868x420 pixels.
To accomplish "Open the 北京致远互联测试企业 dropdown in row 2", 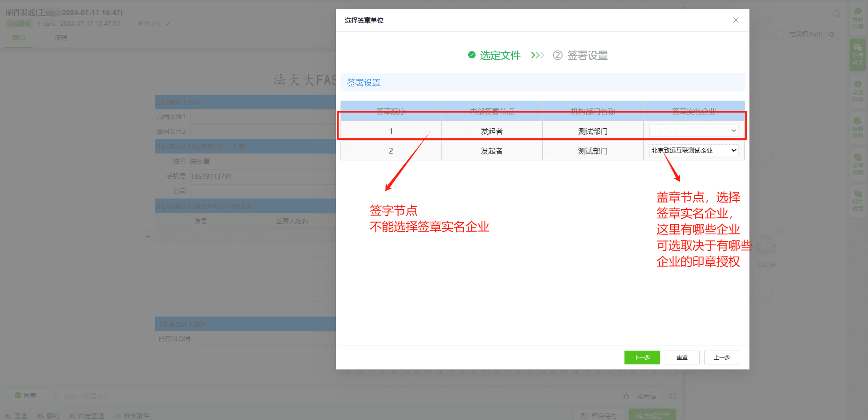I will pos(694,150).
